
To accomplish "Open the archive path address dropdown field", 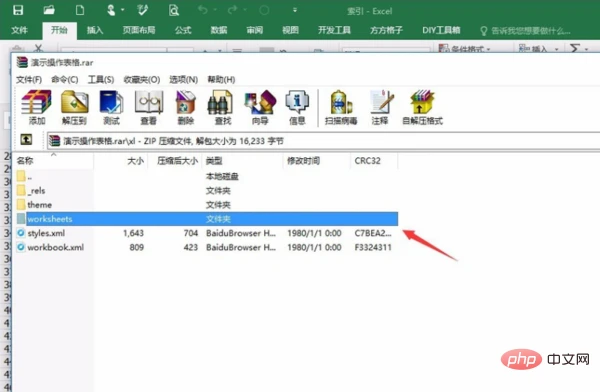I will point(323,141).
